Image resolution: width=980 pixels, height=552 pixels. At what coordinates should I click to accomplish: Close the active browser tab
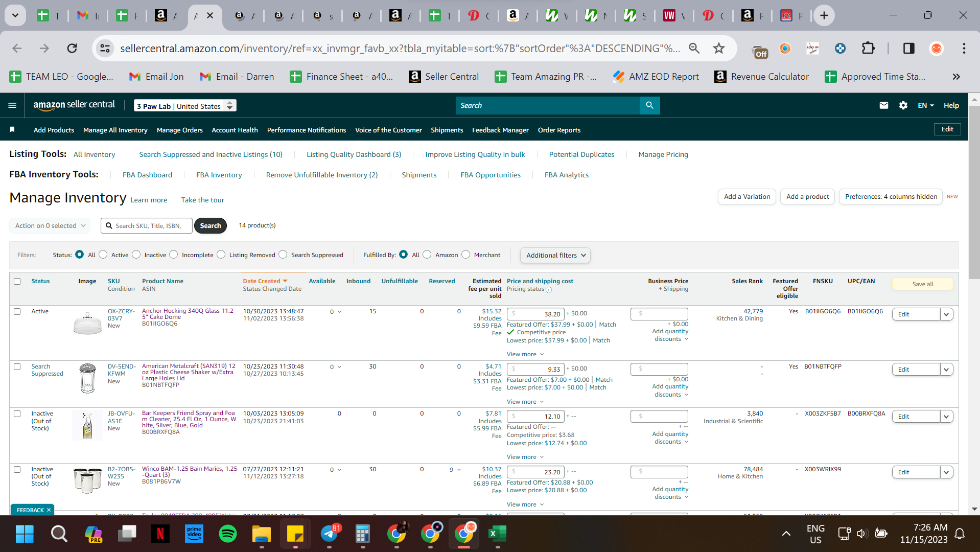pyautogui.click(x=209, y=15)
